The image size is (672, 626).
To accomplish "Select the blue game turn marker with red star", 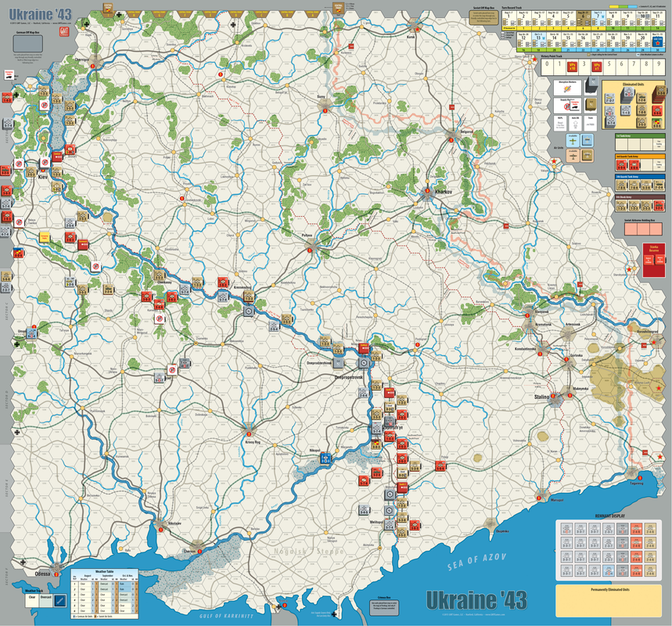I will click(657, 41).
